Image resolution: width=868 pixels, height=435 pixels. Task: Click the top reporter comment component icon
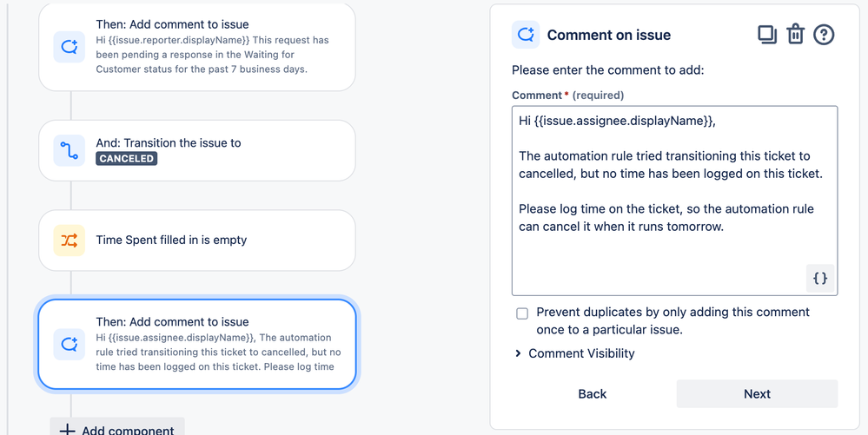[x=70, y=47]
